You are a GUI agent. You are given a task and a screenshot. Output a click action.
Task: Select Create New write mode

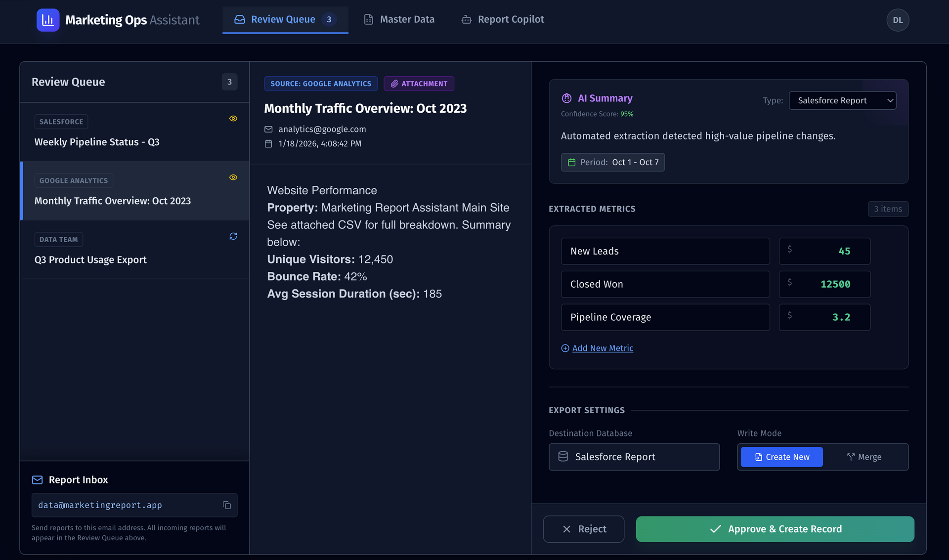coord(781,457)
